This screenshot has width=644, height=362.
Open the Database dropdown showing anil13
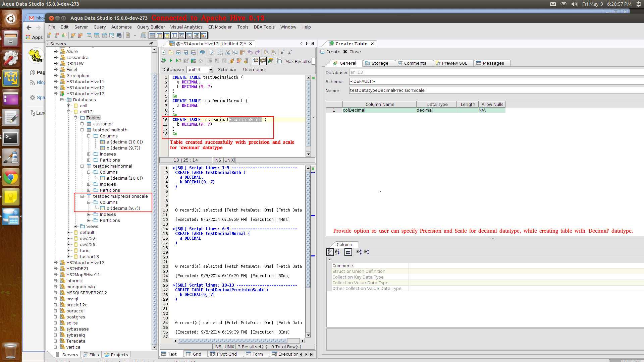coord(210,69)
